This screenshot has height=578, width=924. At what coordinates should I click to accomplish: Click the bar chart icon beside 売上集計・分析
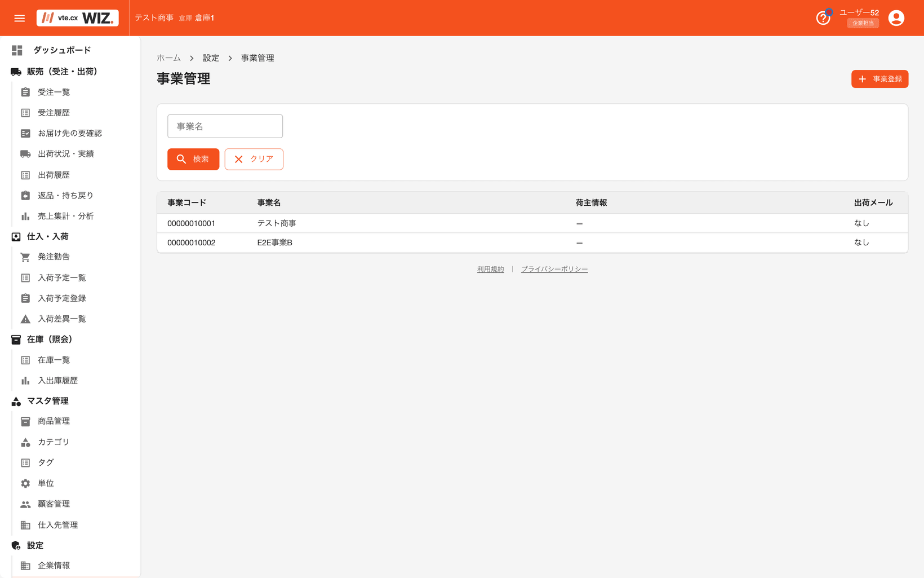(25, 216)
